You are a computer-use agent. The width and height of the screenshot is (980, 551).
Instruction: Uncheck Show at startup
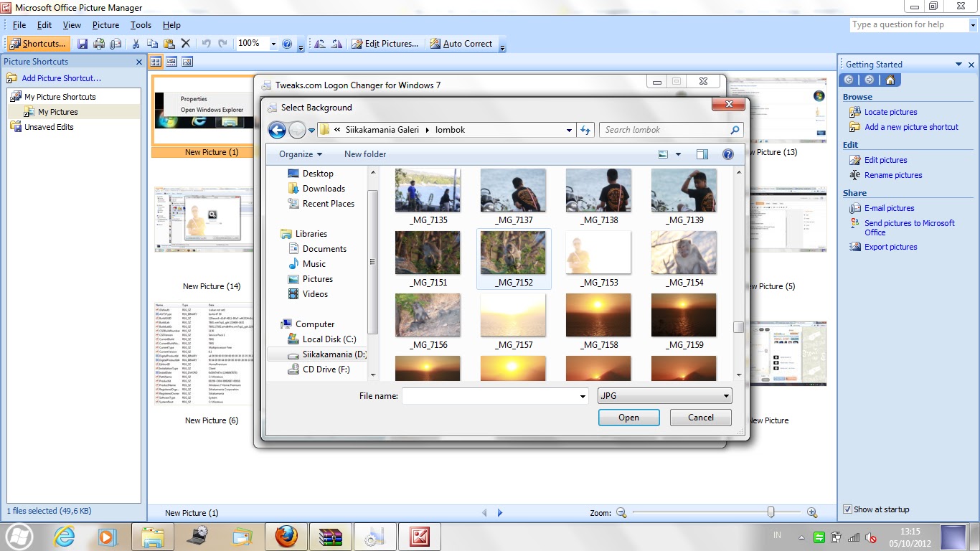click(847, 509)
